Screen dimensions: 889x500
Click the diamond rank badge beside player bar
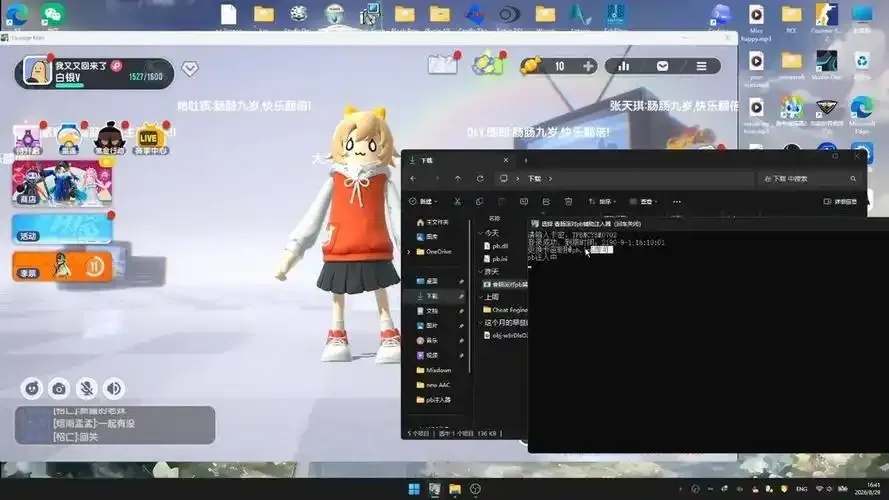click(190, 69)
